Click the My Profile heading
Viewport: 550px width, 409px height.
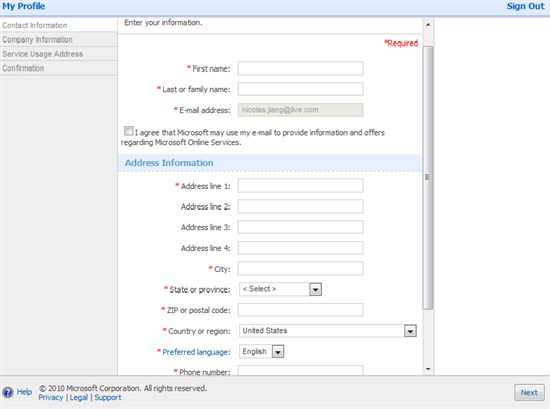[x=24, y=6]
